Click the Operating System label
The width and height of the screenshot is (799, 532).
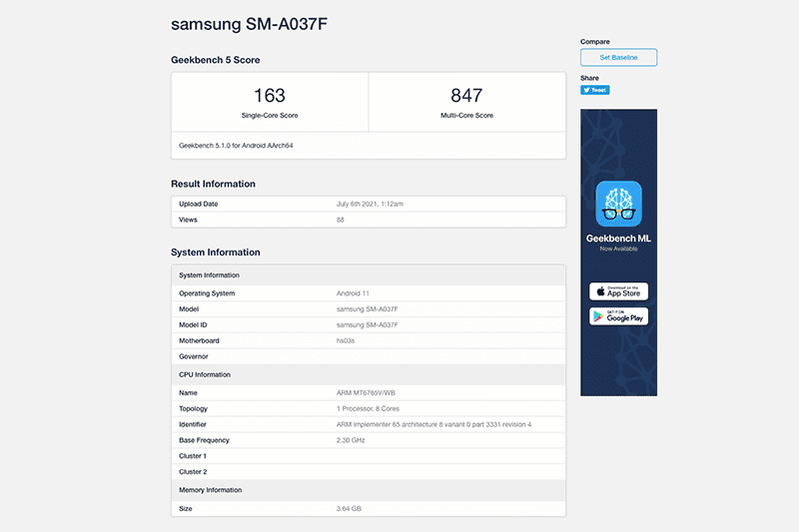207,293
